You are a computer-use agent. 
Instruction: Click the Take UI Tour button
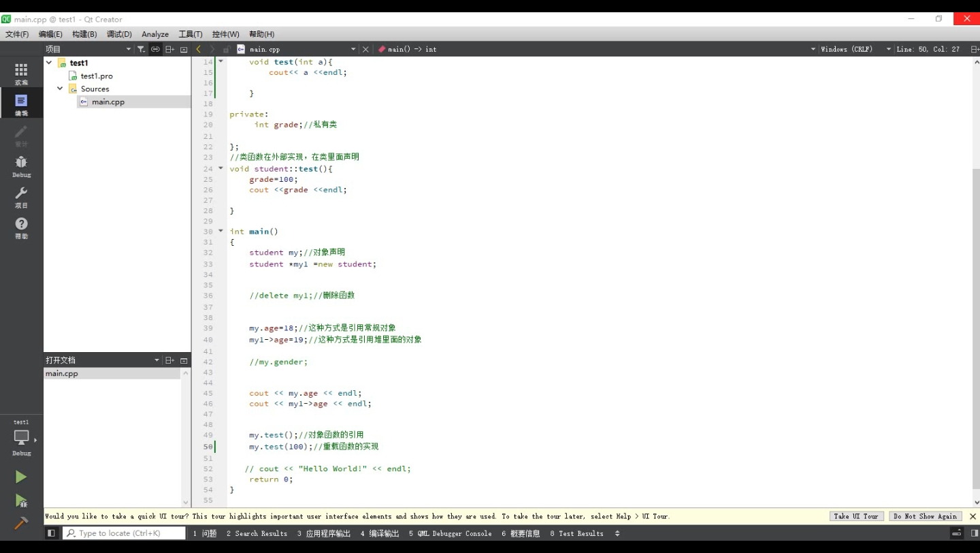(856, 516)
